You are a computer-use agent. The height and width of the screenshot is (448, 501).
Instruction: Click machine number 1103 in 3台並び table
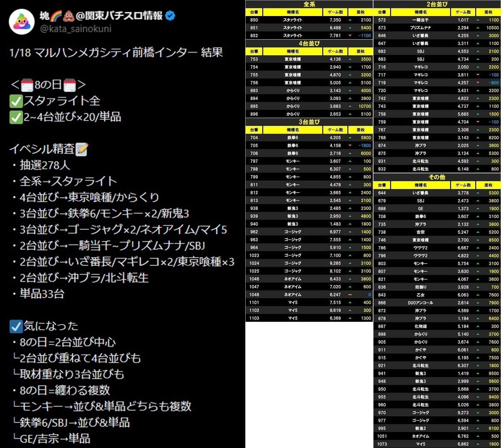click(254, 318)
